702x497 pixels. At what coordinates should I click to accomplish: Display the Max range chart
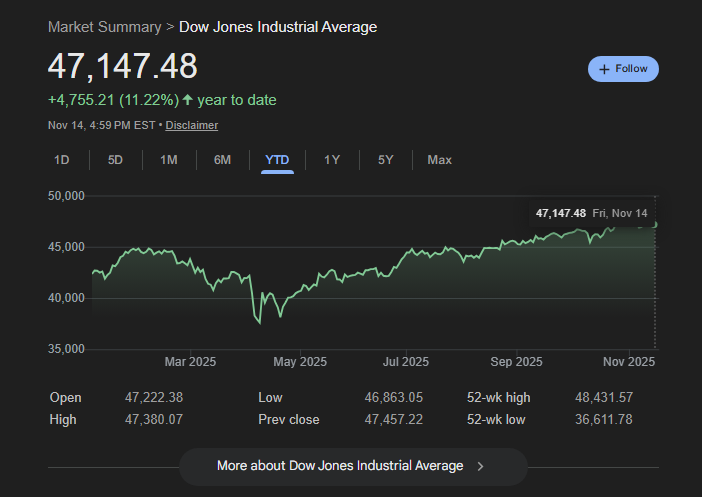(x=439, y=160)
